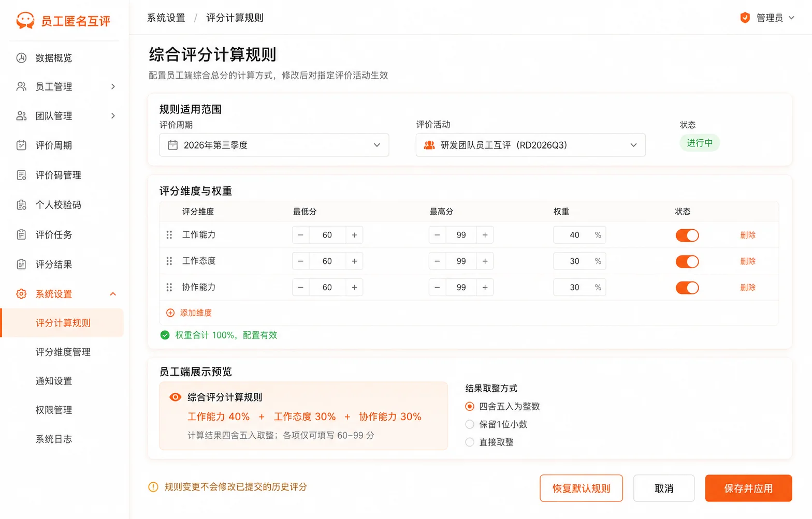Viewport: 812px width, 519px height.
Task: Click the drag handle for 协作能力 row
Action: pos(169,287)
